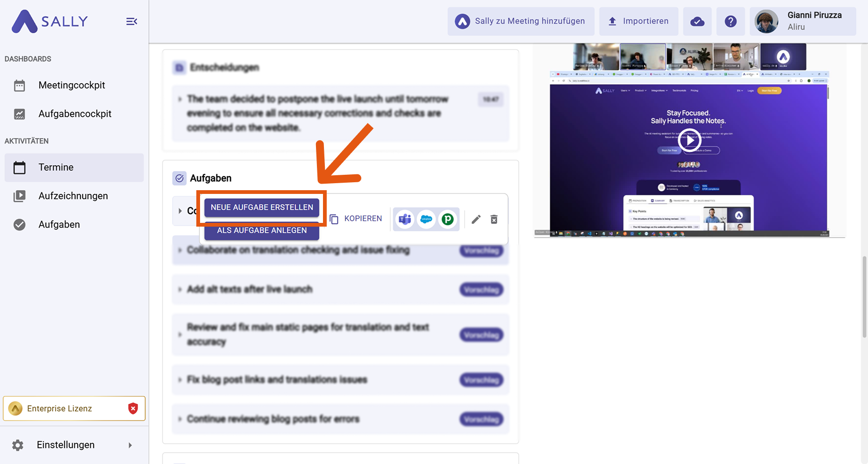
Task: Open Gianni Piruzza user profile menu
Action: (803, 21)
